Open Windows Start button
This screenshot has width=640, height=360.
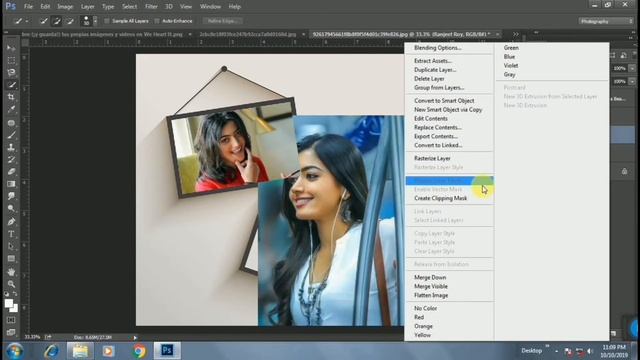pos(14,351)
